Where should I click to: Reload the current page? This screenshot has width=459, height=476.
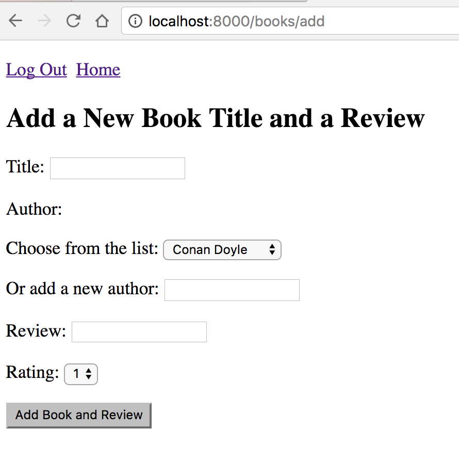(73, 21)
